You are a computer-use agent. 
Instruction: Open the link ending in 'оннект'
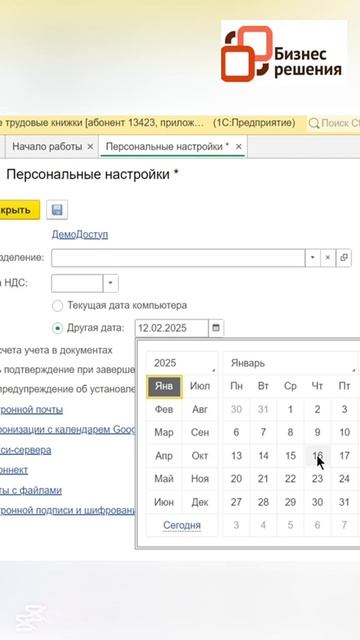14,470
